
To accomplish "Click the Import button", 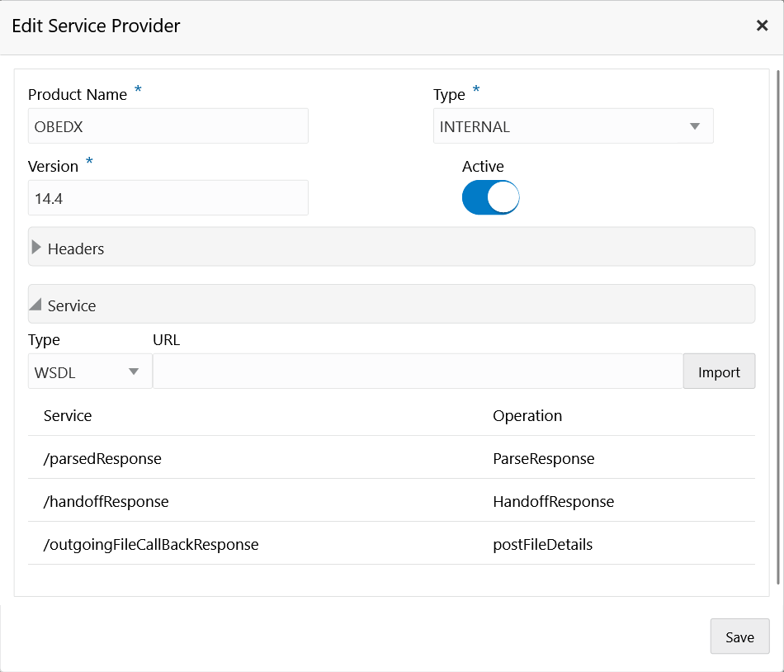I will [719, 371].
